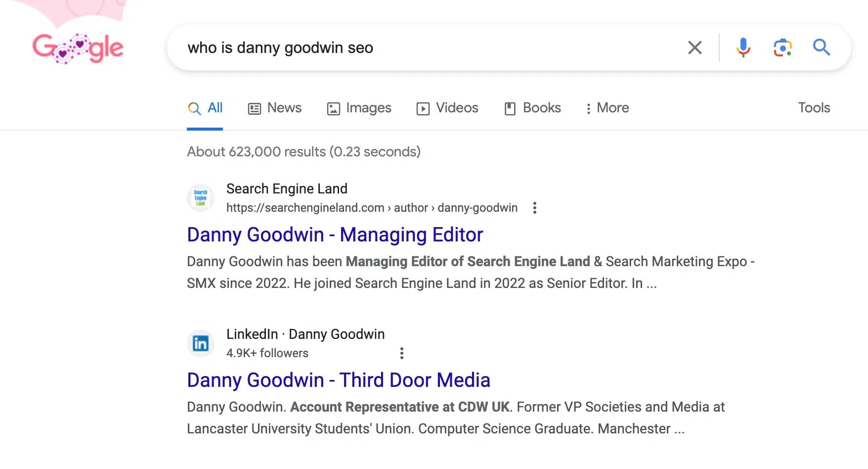Click the Account Representative at CDW UK snippet
The height and width of the screenshot is (469, 868).
click(x=400, y=407)
